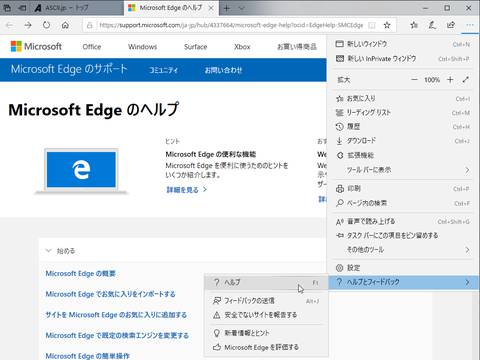Refresh the page with the reload icon
Image resolution: width=480 pixels, height=360 pixels.
(47, 25)
